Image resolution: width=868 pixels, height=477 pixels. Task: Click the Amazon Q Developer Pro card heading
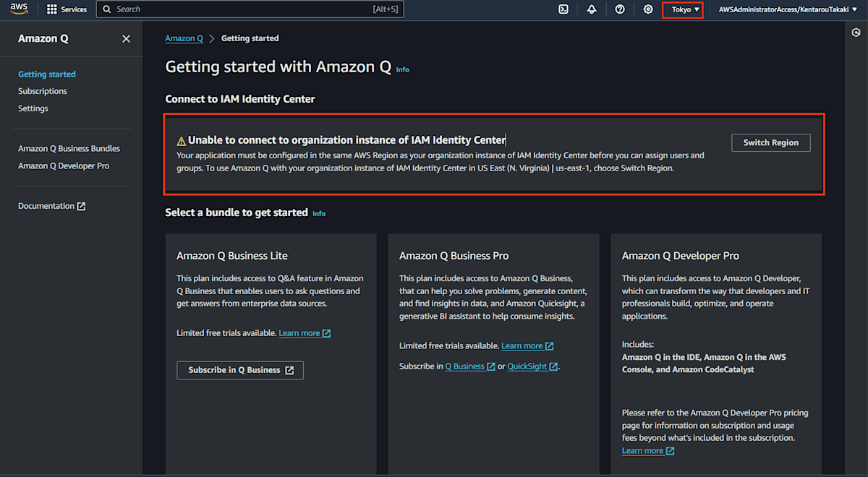click(x=681, y=256)
